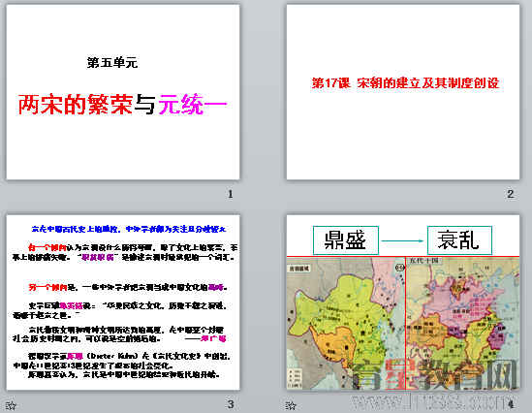Click the arrow between 鼎盛 and 衰乱
This screenshot has height=413, width=532.
[403, 241]
